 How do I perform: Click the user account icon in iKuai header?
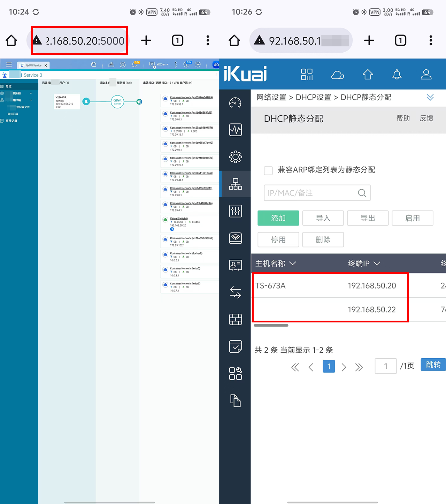(x=426, y=75)
